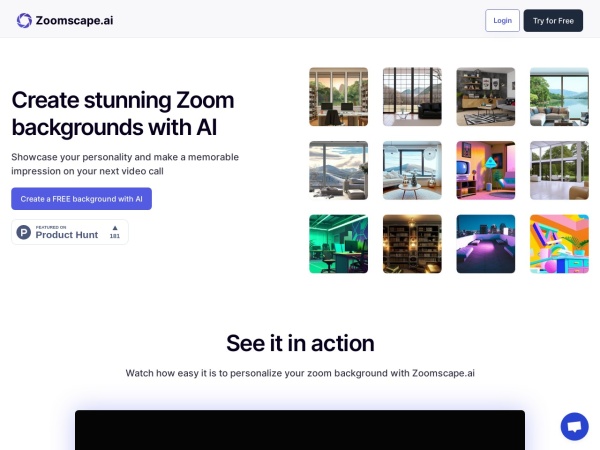The image size is (600, 450).
Task: Pick the dark library bookshelves thumbnail
Action: tap(412, 244)
